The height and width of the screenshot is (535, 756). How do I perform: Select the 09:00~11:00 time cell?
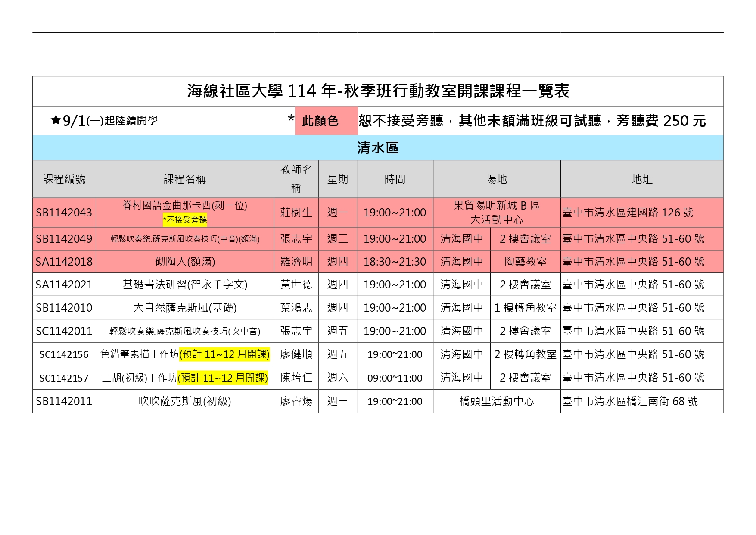[x=395, y=378]
